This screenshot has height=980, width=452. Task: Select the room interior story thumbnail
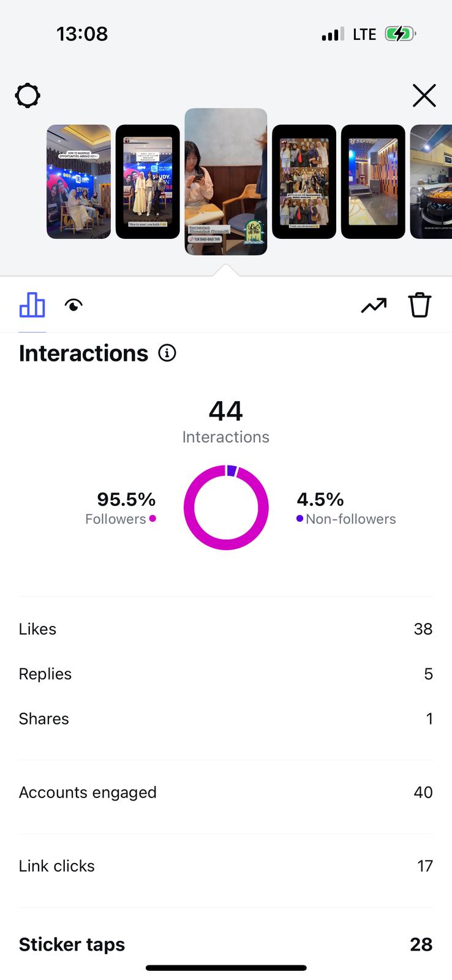373,182
